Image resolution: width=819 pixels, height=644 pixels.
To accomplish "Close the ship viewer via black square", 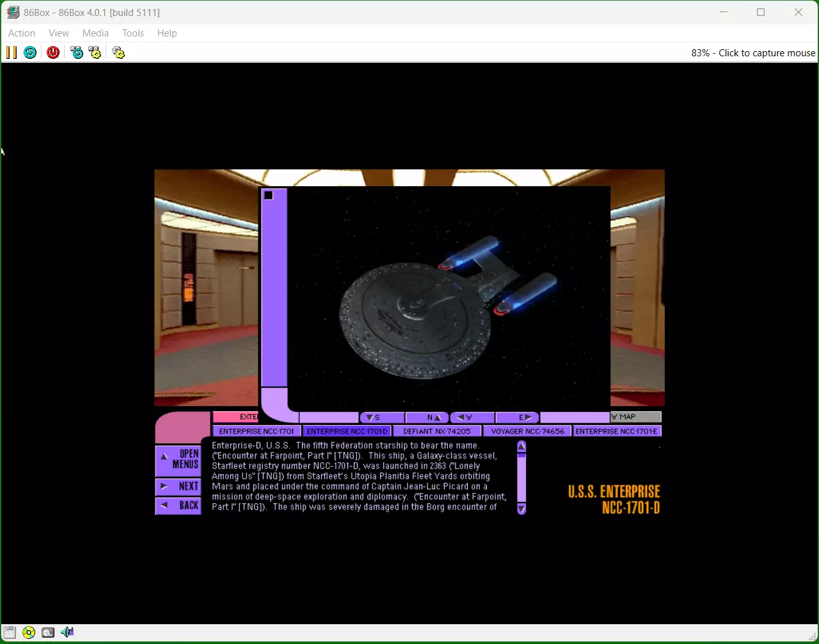I will coord(269,195).
